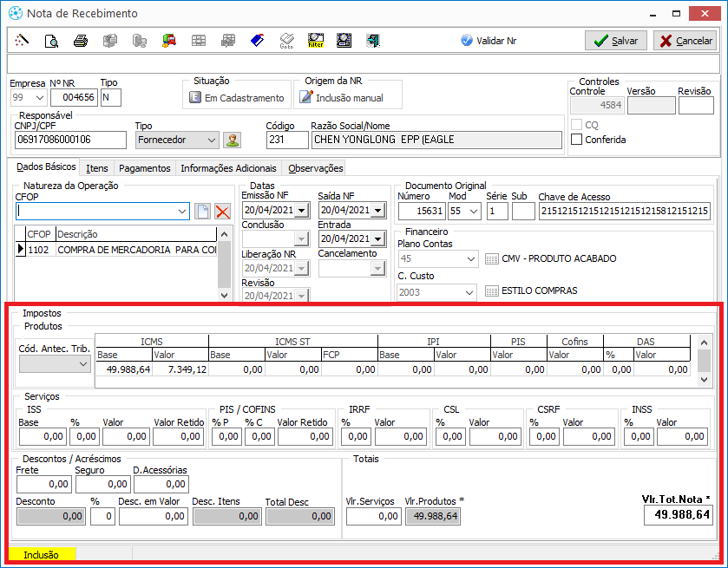
Task: Click the blue tag toolbar icon
Action: (x=257, y=41)
